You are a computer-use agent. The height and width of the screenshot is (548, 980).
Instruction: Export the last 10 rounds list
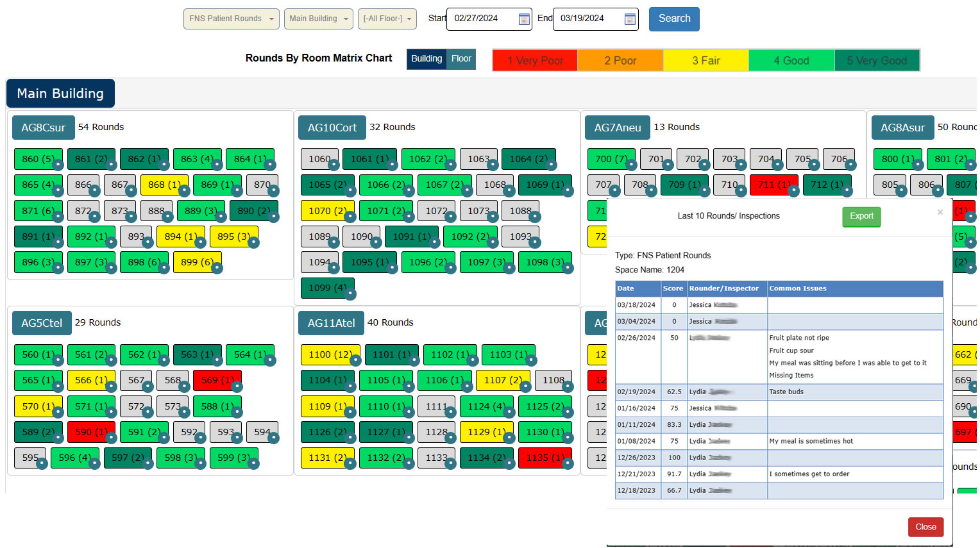pyautogui.click(x=861, y=217)
